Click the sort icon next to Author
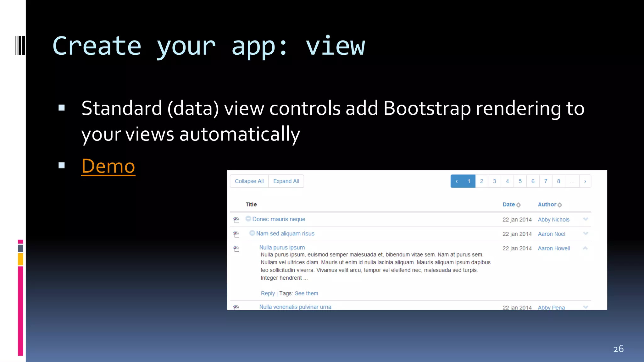This screenshot has width=644, height=362. (x=560, y=205)
